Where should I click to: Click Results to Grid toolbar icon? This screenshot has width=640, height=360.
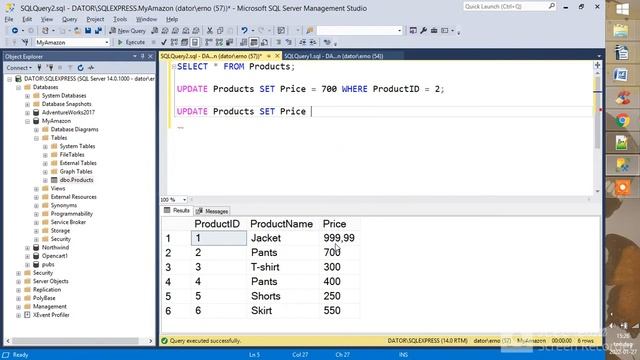[254, 42]
